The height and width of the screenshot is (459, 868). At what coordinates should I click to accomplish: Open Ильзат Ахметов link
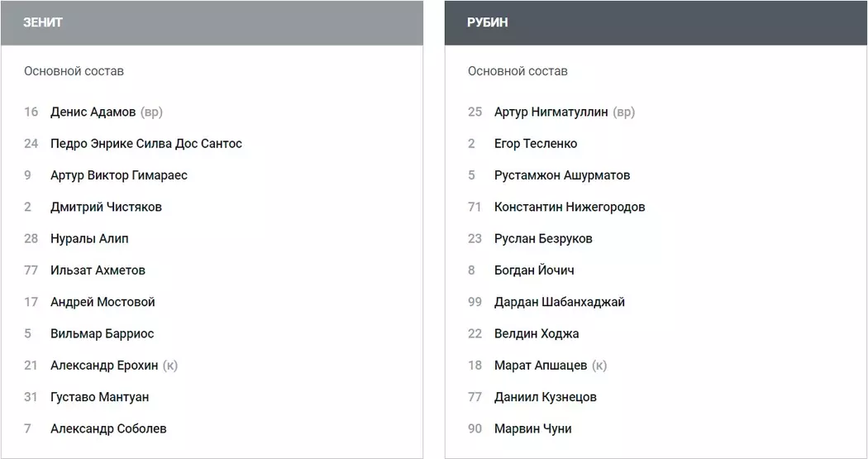[x=98, y=270]
